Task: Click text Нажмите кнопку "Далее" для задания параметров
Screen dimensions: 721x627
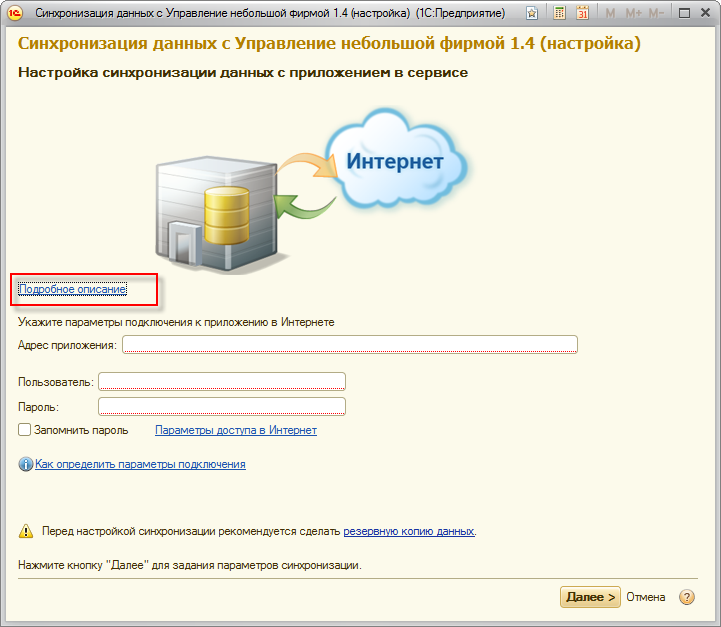Action: [x=189, y=565]
